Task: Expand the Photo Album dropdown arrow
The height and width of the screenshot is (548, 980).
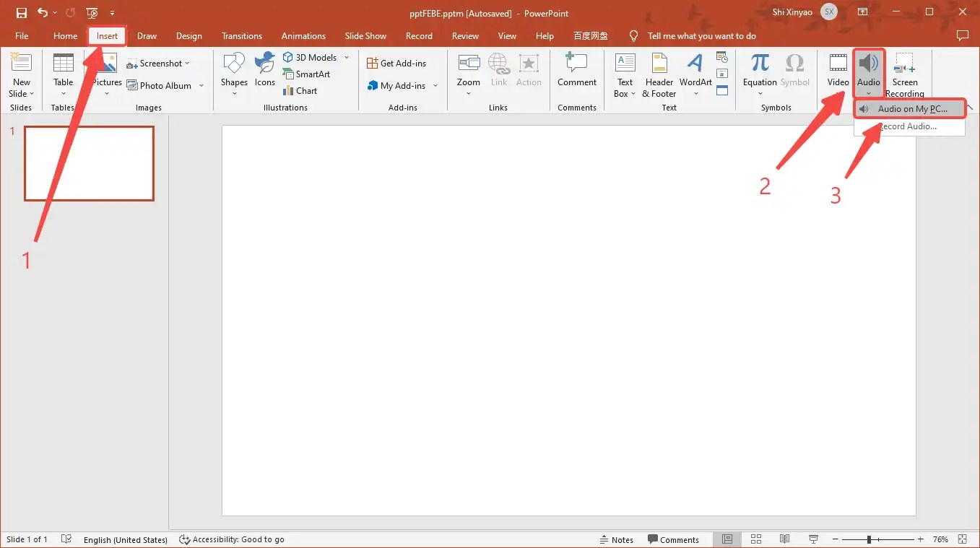Action: (201, 85)
